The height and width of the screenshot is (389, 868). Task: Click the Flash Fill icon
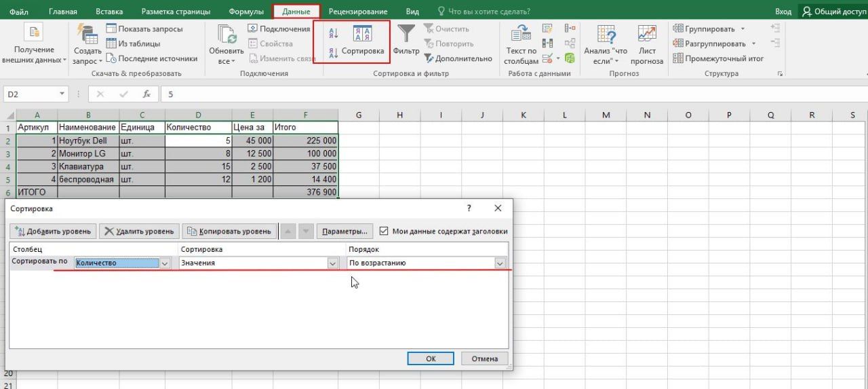tap(547, 29)
